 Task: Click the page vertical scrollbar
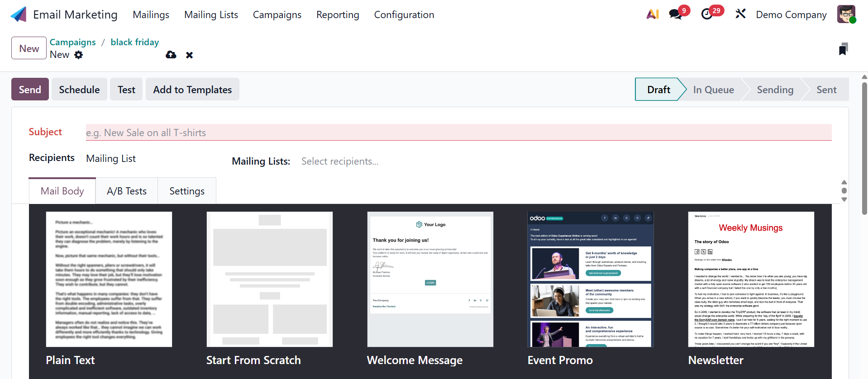pyautogui.click(x=864, y=147)
